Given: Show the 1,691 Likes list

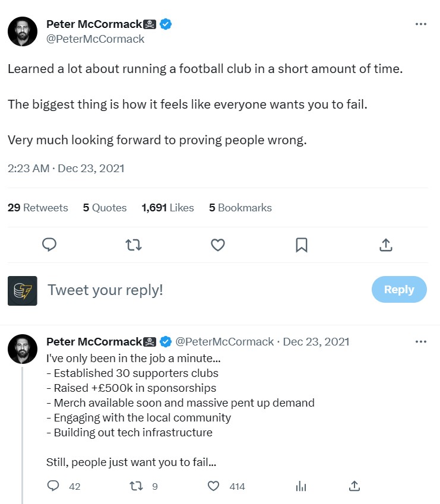Looking at the screenshot, I should coord(167,208).
